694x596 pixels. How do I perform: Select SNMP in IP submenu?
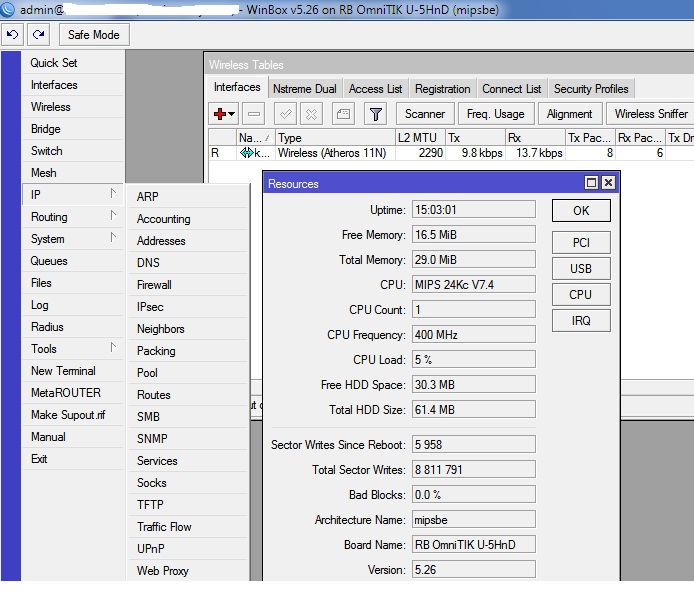click(x=188, y=438)
